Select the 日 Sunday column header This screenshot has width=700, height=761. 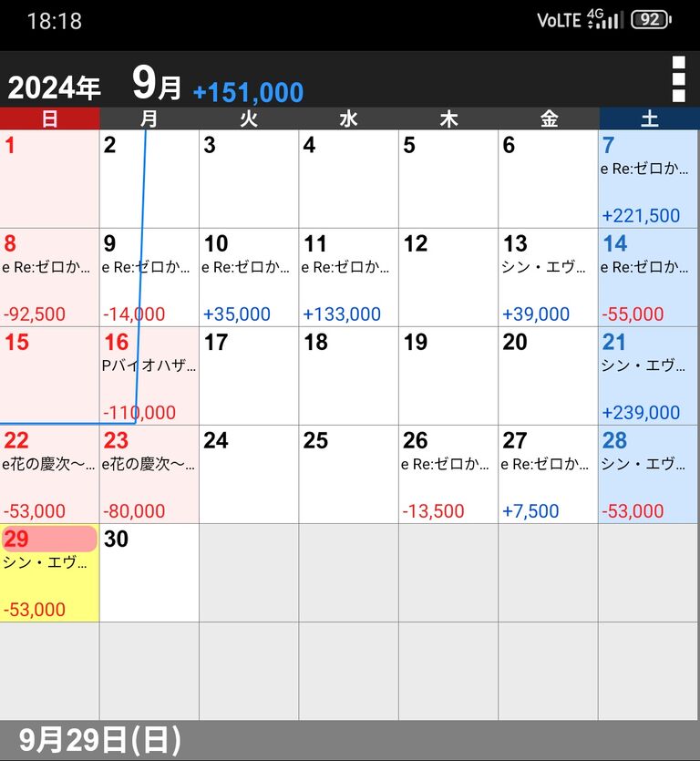[x=49, y=118]
